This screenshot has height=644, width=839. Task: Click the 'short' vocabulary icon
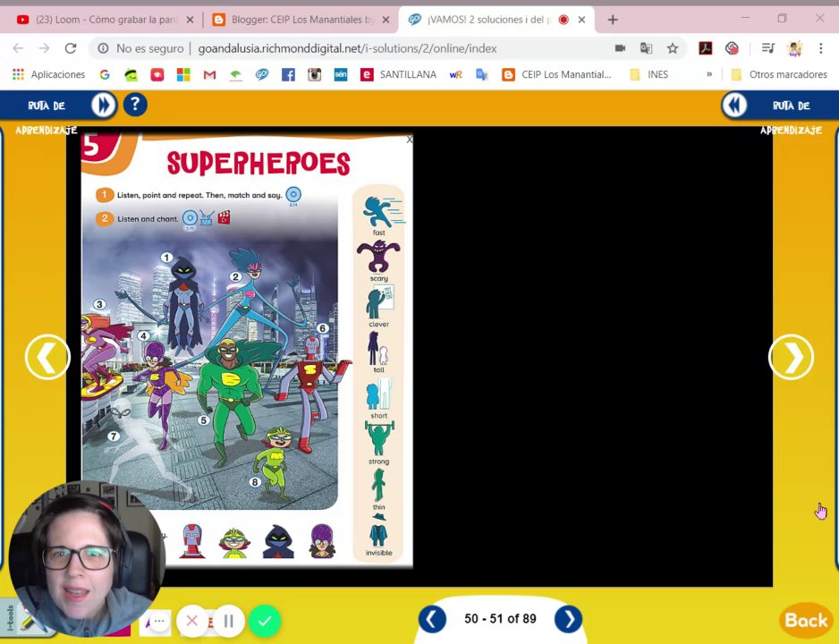[x=379, y=394]
